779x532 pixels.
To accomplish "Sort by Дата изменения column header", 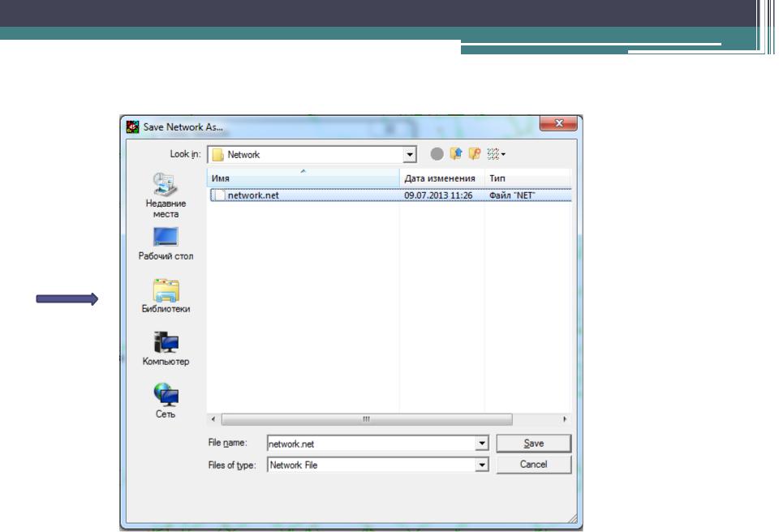I will tap(441, 178).
